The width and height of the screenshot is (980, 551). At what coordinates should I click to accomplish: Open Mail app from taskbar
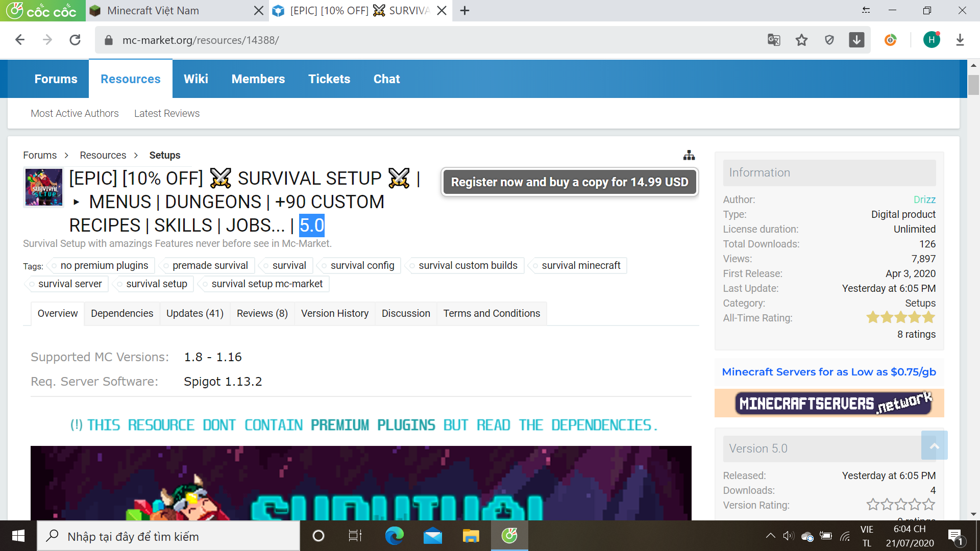click(432, 536)
